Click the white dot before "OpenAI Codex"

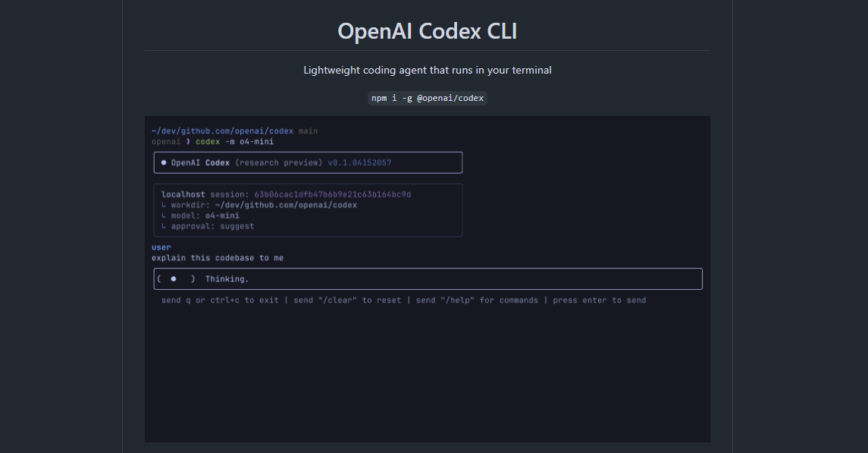click(x=164, y=163)
